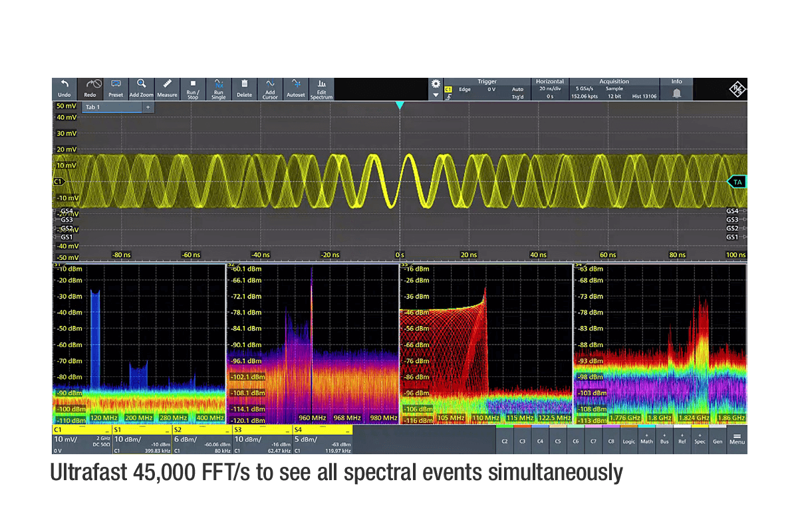Open the S4 spectrum settings box
798x532 pixels.
click(x=322, y=440)
